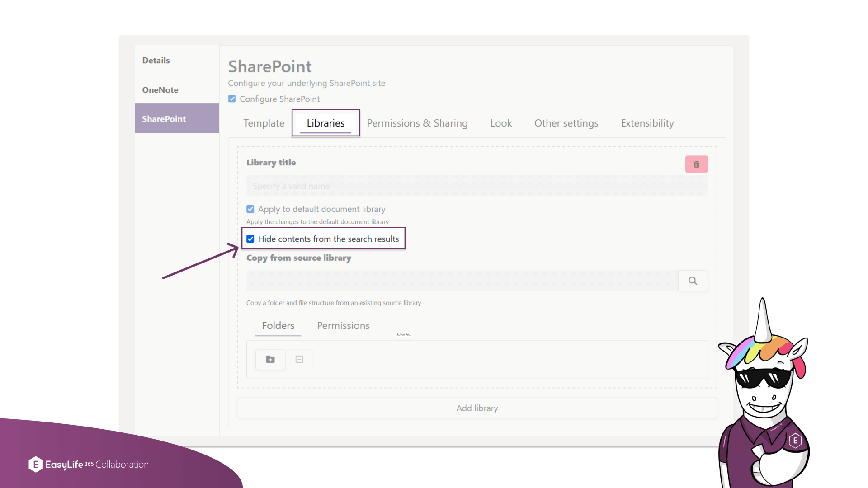Add a new folder with the folder-plus icon
The width and height of the screenshot is (868, 488).
click(270, 359)
